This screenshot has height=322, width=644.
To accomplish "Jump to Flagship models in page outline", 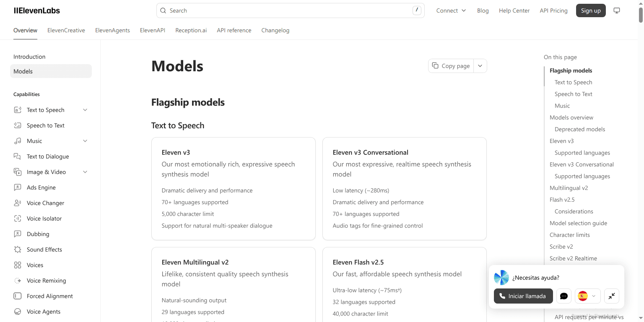I will (x=571, y=70).
